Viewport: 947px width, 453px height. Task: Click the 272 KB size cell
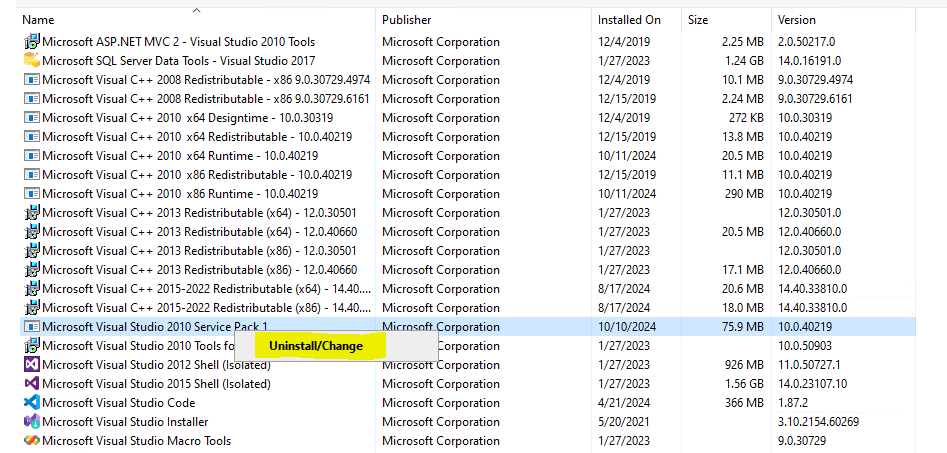pyautogui.click(x=746, y=118)
